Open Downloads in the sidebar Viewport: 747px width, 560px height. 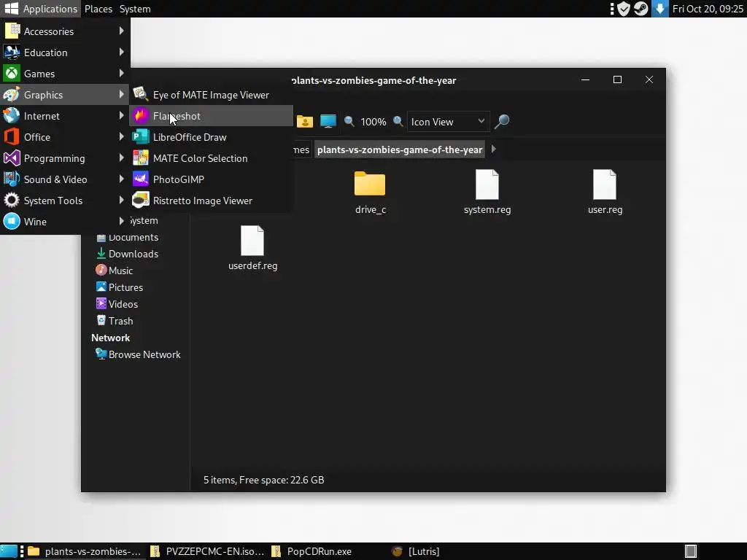click(127, 254)
